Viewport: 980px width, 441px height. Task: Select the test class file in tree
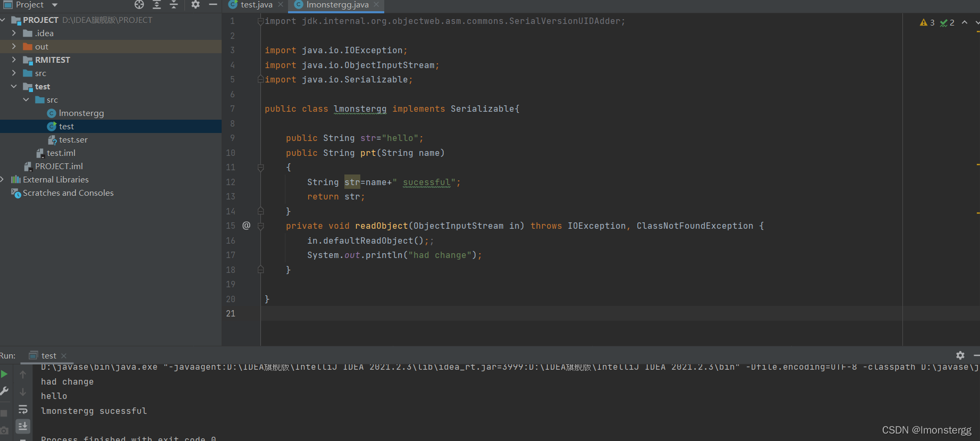pos(66,126)
